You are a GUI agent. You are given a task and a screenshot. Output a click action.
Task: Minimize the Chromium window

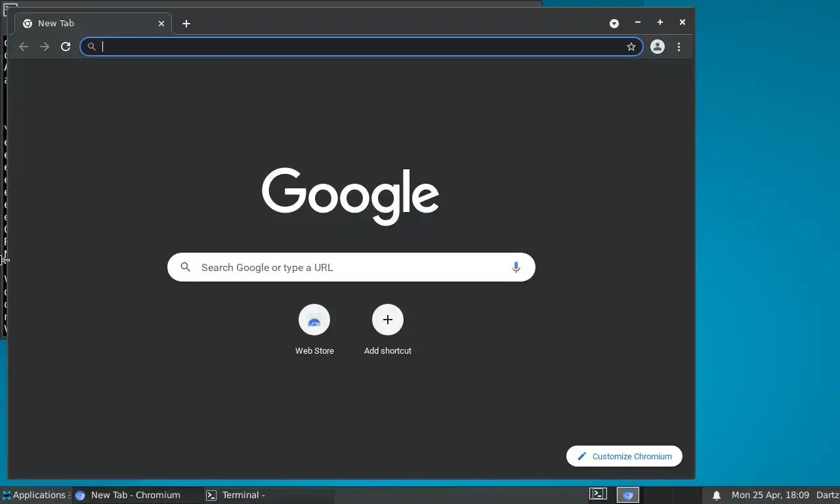637,22
